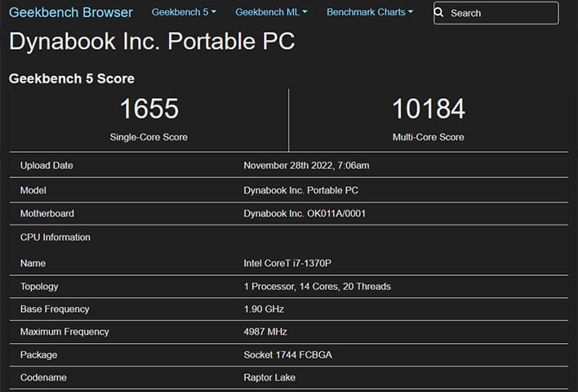This screenshot has height=392, width=578.
Task: Select CPU name Intel CoreT i7-1370P
Action: (287, 263)
